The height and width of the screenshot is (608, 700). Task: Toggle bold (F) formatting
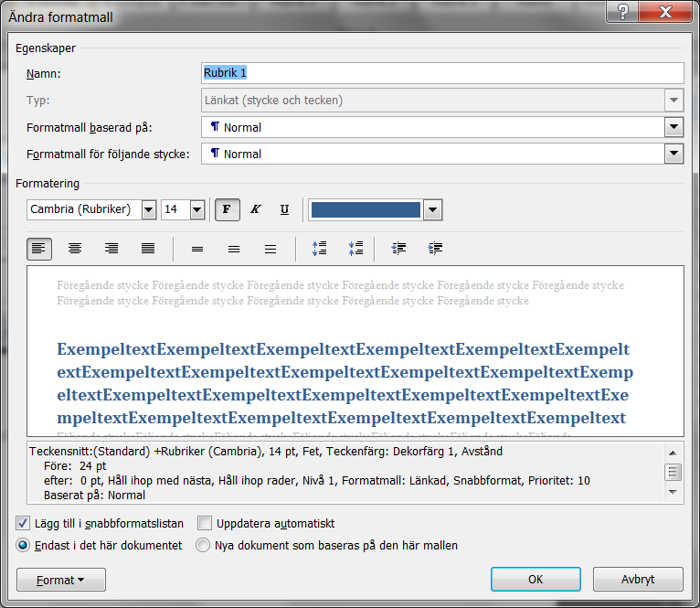[x=228, y=209]
